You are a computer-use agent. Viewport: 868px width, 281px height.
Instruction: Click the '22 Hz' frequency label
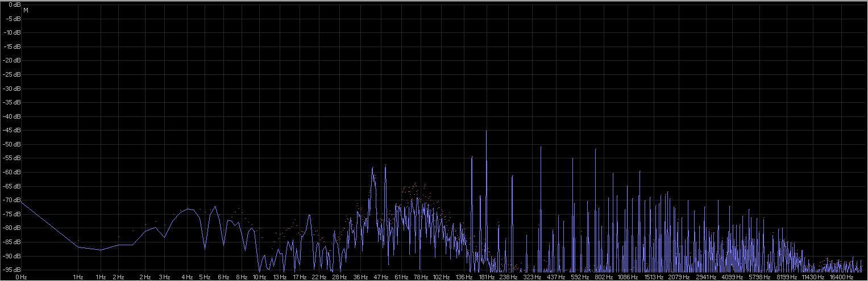click(x=319, y=278)
